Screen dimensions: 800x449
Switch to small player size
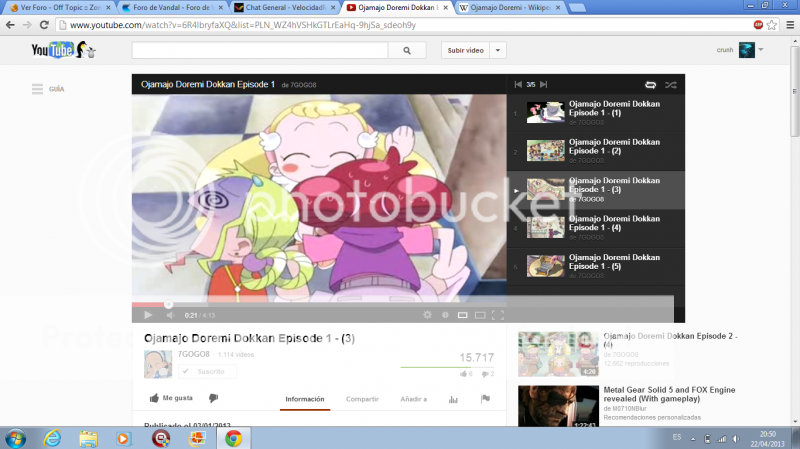[x=462, y=315]
